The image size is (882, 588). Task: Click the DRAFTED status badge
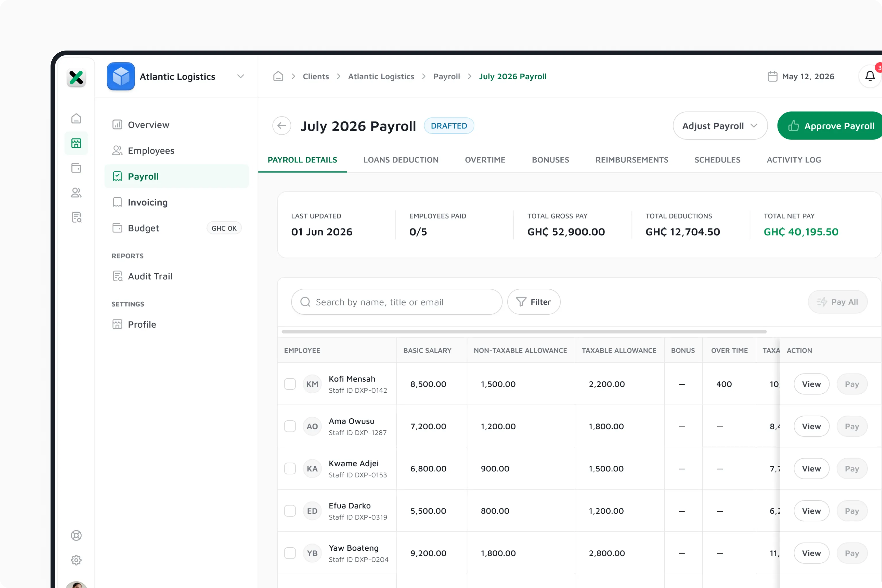pos(449,126)
